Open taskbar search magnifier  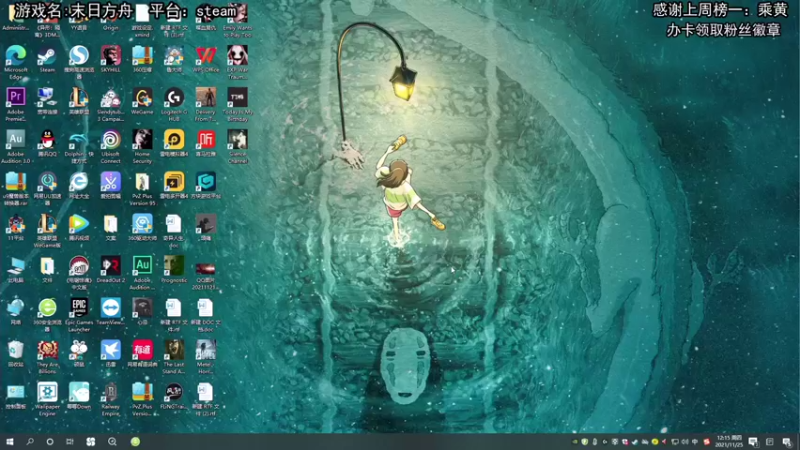pos(30,441)
